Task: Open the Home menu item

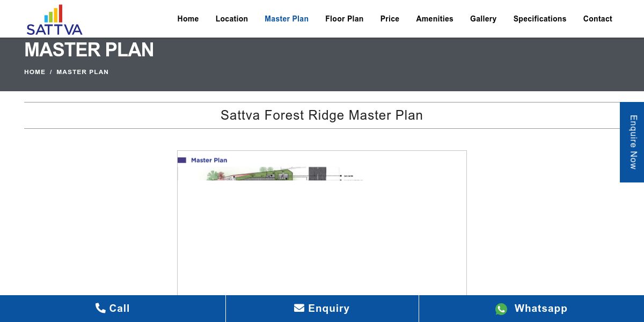Action: click(188, 19)
